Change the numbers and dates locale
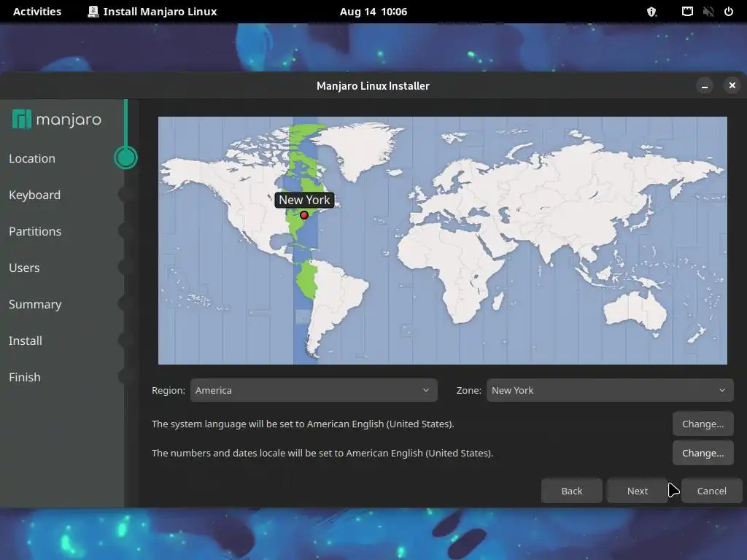The width and height of the screenshot is (747, 560). [703, 453]
